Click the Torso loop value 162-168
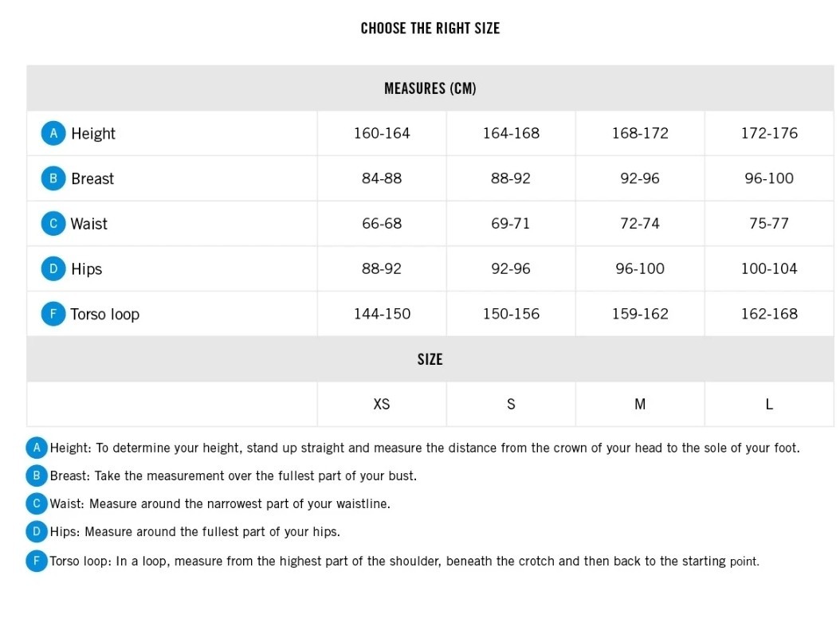Screen dimensions: 840x630 tap(769, 314)
